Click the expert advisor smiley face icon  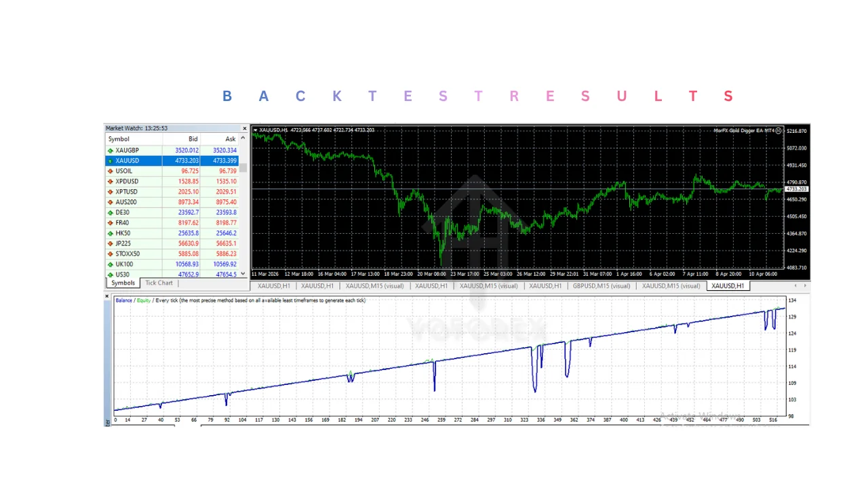tap(778, 130)
